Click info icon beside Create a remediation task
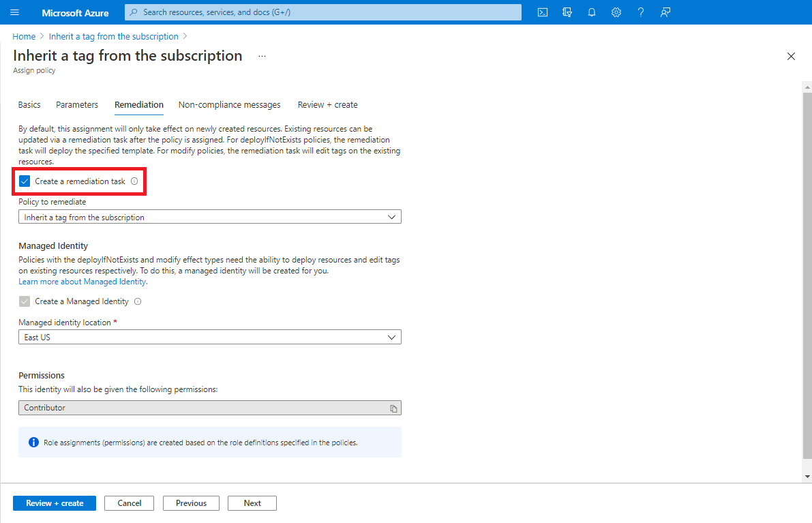The height and width of the screenshot is (523, 812). pos(134,181)
